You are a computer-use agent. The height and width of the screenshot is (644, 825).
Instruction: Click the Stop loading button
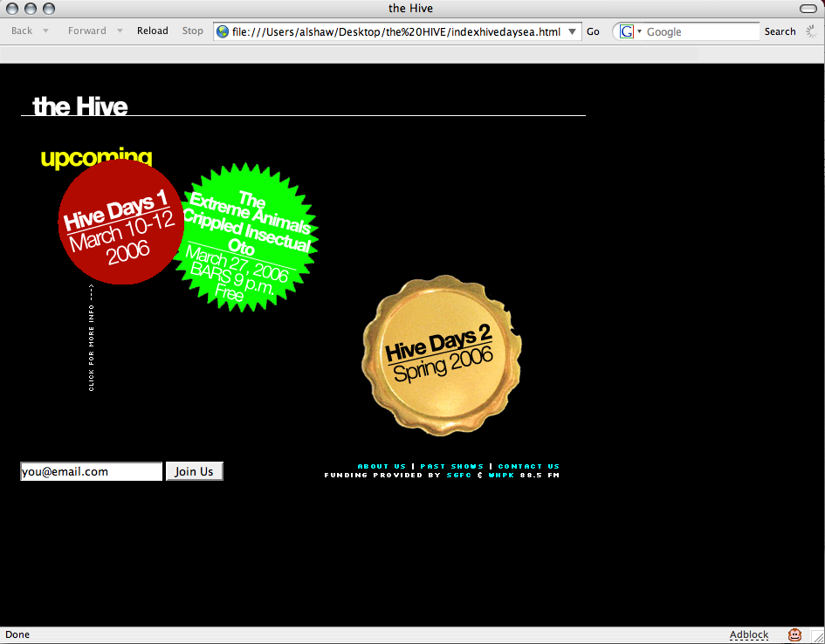tap(193, 31)
